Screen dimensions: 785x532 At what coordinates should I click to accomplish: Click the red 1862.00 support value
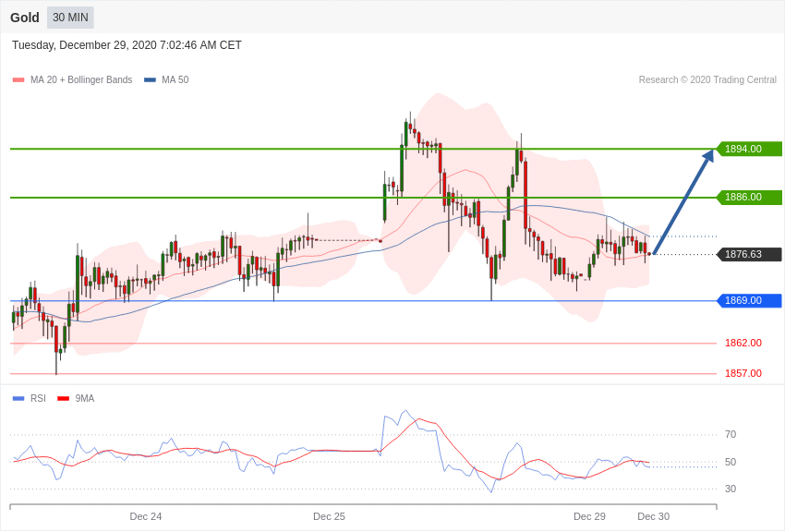pos(743,343)
